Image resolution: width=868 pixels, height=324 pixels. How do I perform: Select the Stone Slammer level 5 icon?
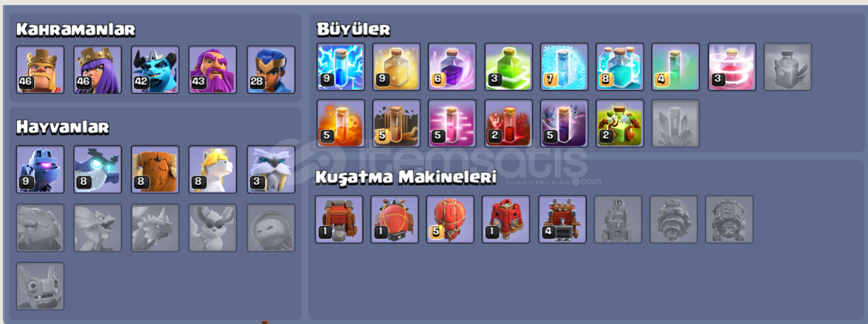coord(450,219)
